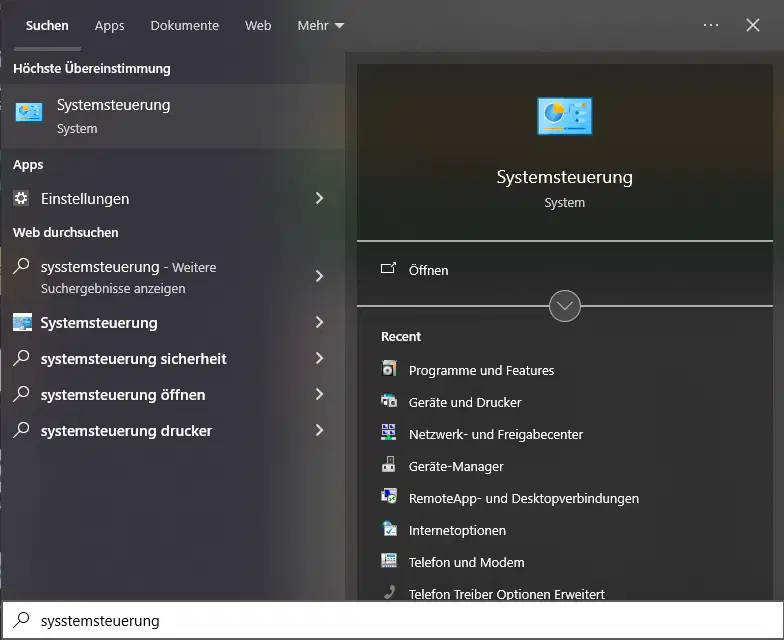The width and height of the screenshot is (784, 640).
Task: Click the RemoteApp- und Desktopverbindungen icon
Action: pos(389,496)
